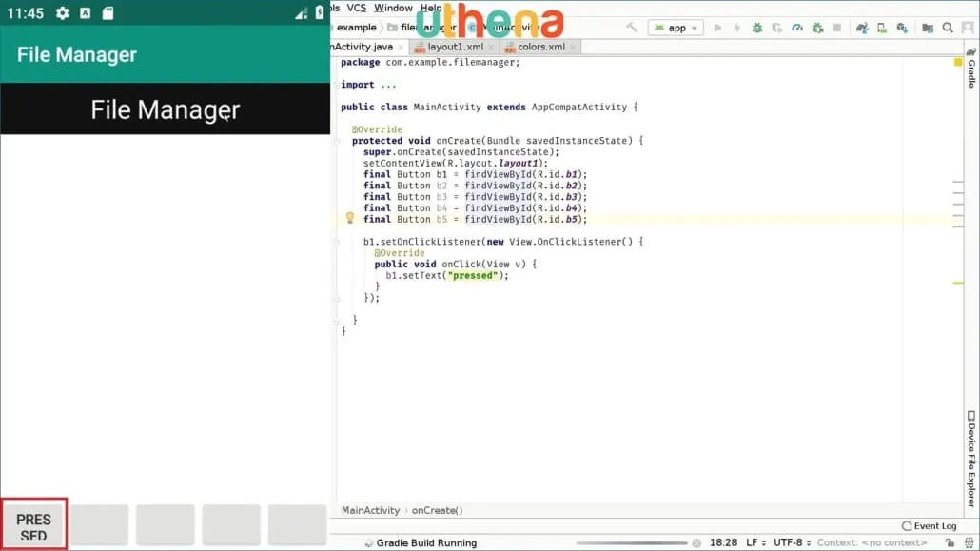Click the emulator SD card status icon

[108, 13]
